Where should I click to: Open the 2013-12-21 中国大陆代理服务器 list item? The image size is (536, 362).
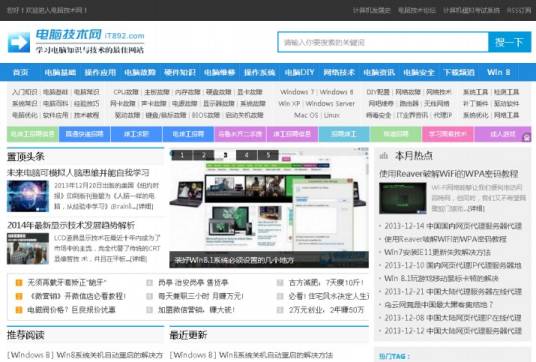pos(453,292)
